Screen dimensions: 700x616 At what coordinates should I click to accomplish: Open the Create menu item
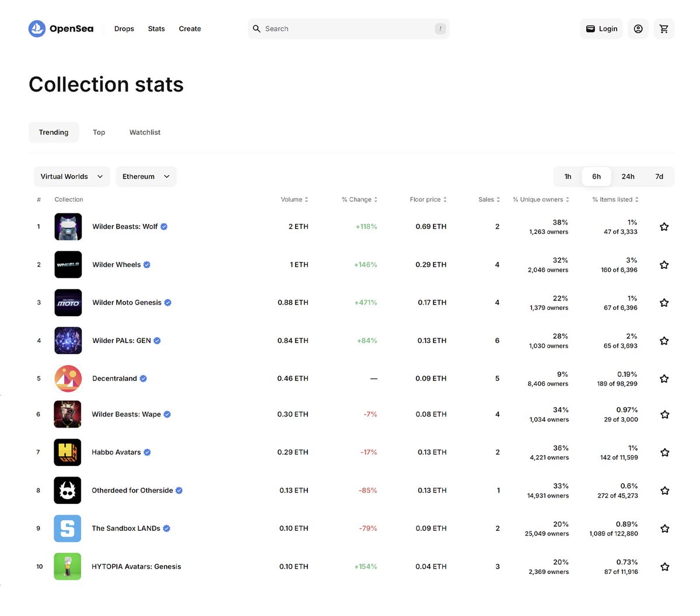190,29
